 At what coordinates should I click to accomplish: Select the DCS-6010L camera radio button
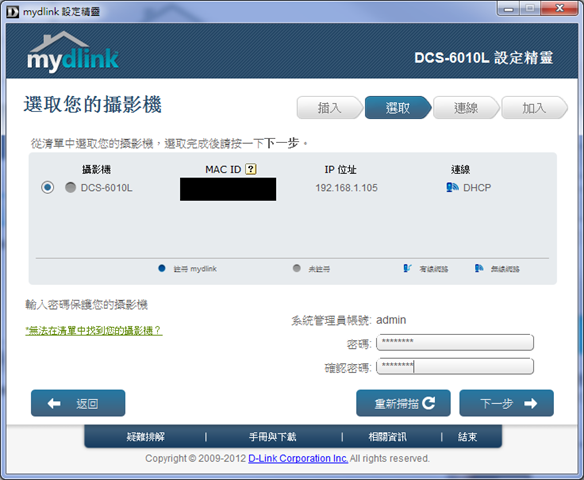47,187
